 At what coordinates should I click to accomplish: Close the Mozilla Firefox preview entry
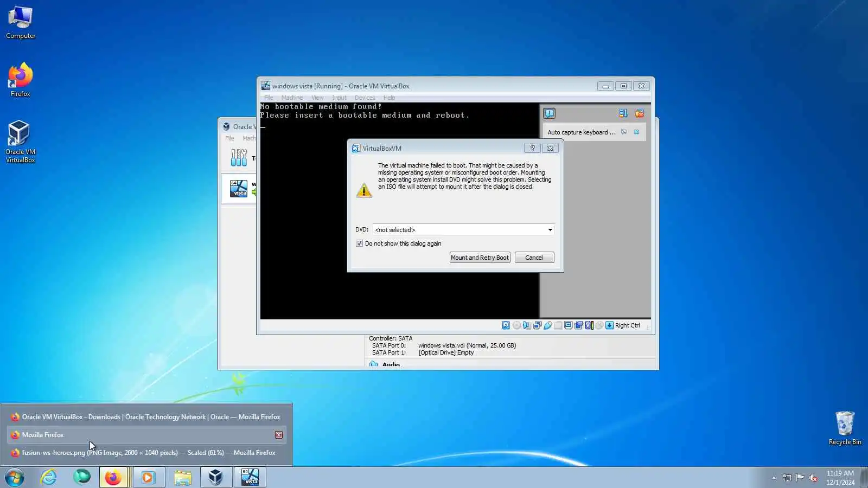coord(279,435)
